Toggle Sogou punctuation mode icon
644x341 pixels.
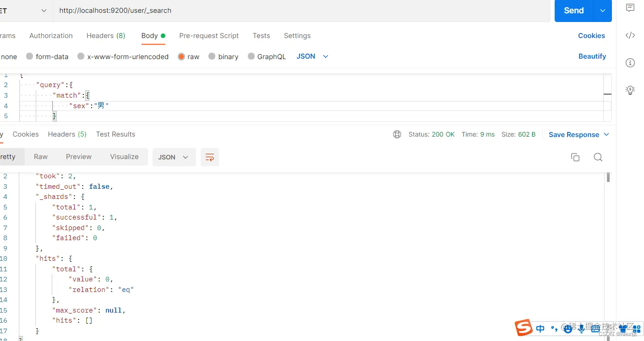pos(554,329)
